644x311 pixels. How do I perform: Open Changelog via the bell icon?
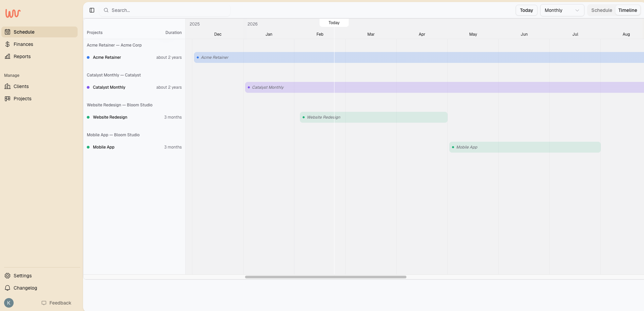click(7, 288)
